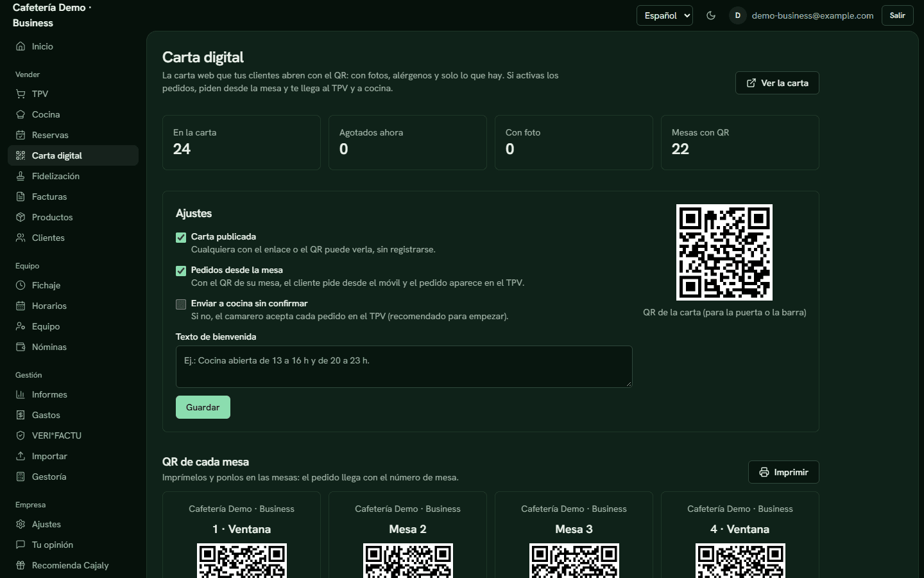Click the home icon beside Inicio

tap(21, 46)
